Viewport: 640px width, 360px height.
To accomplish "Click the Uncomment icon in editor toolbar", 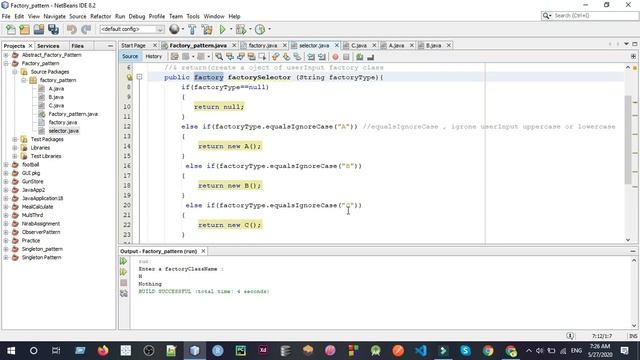I will [x=371, y=57].
